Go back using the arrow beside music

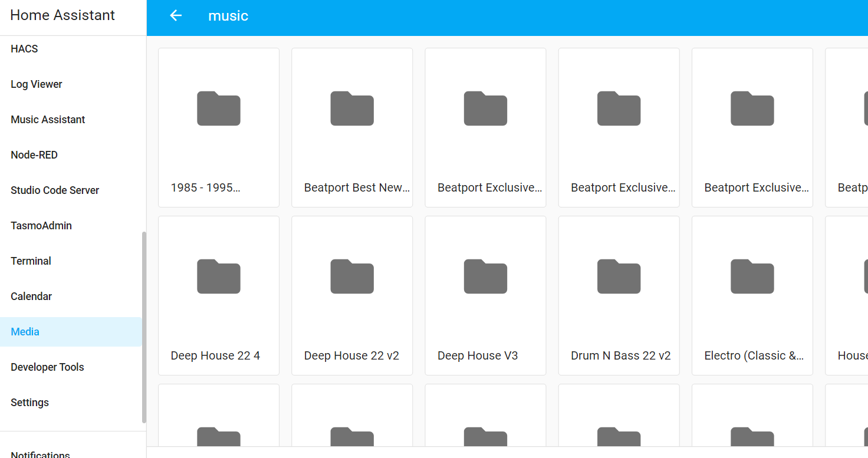tap(176, 16)
